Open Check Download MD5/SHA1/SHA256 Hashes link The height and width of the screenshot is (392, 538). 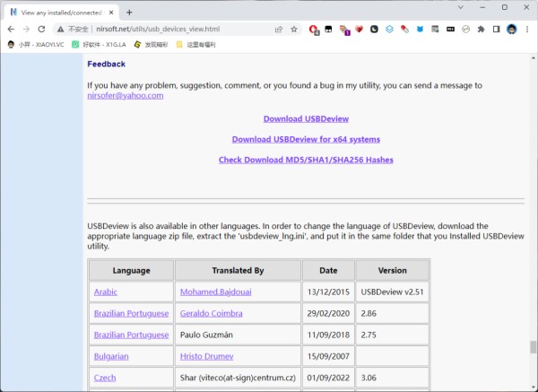point(306,160)
